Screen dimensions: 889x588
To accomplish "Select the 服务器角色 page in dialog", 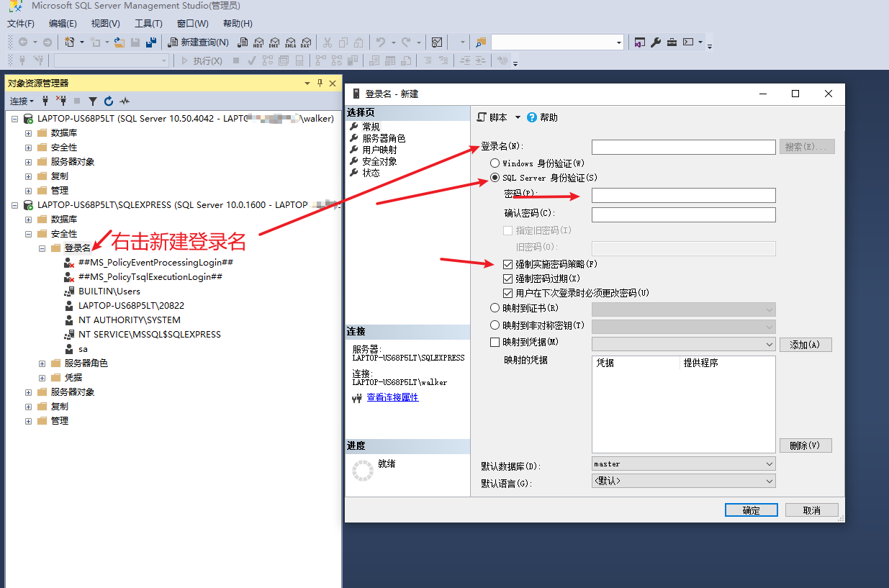I will tap(384, 138).
